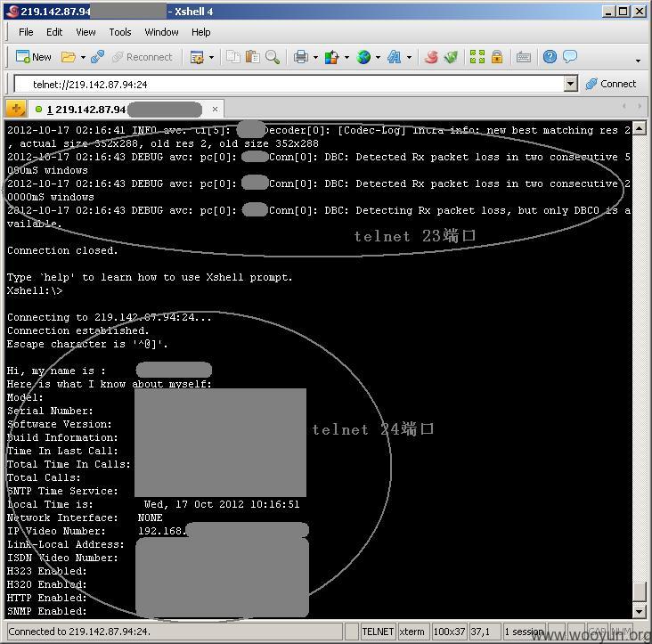Open the View menu
Viewport: 652px width, 644px height.
click(x=86, y=32)
